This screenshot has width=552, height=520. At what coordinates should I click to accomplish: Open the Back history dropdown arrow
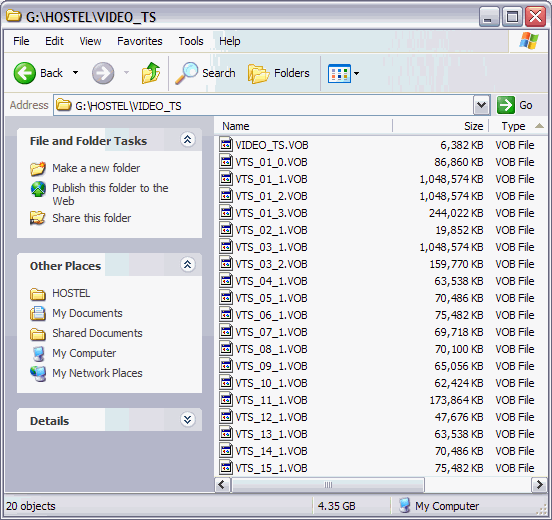pyautogui.click(x=75, y=73)
